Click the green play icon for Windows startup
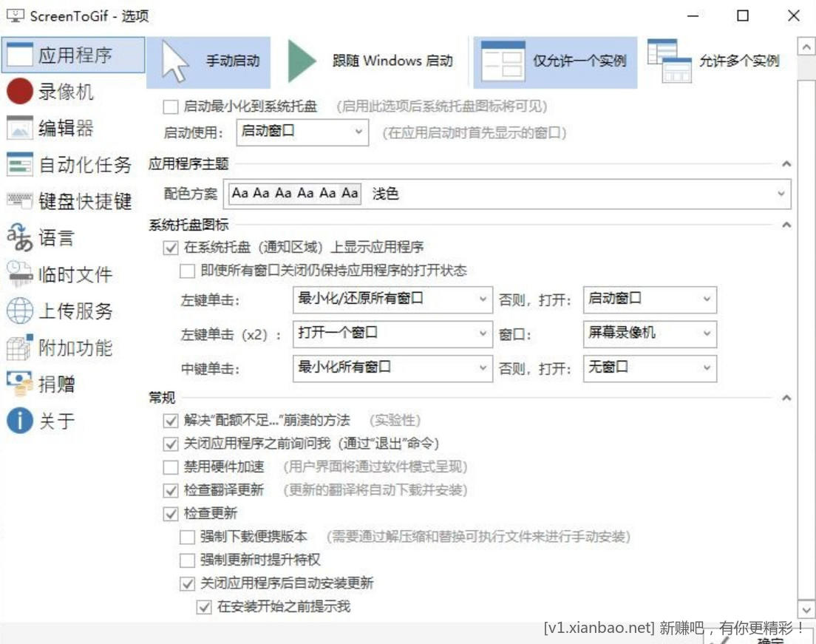This screenshot has height=644, width=816. tap(302, 61)
